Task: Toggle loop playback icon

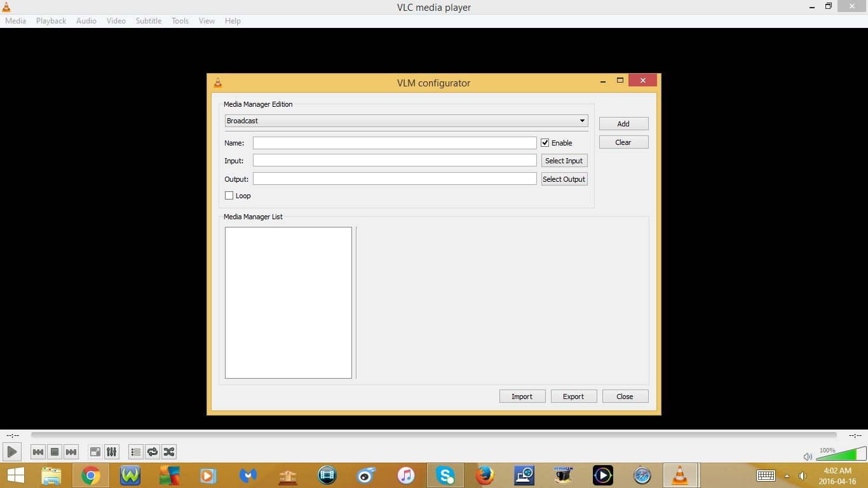Action: click(153, 451)
